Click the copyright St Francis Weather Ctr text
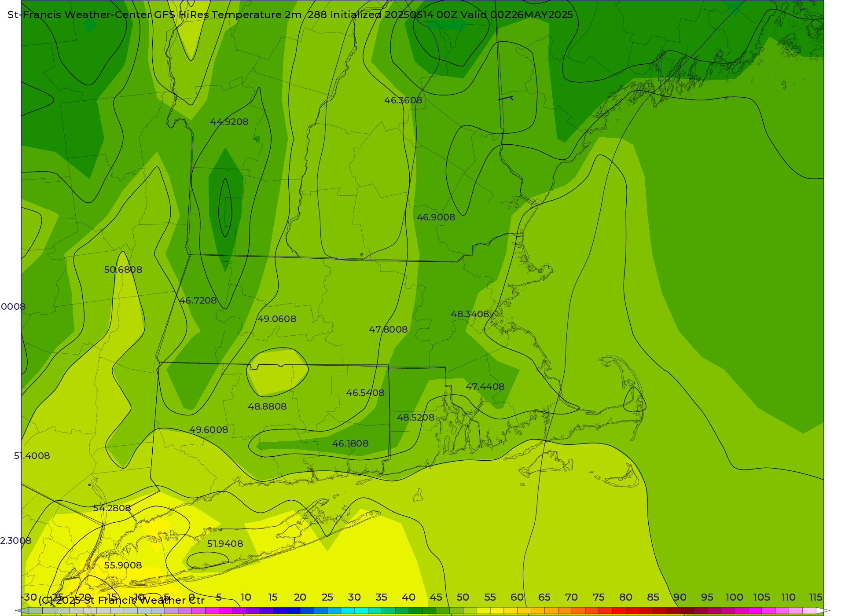 point(121,600)
